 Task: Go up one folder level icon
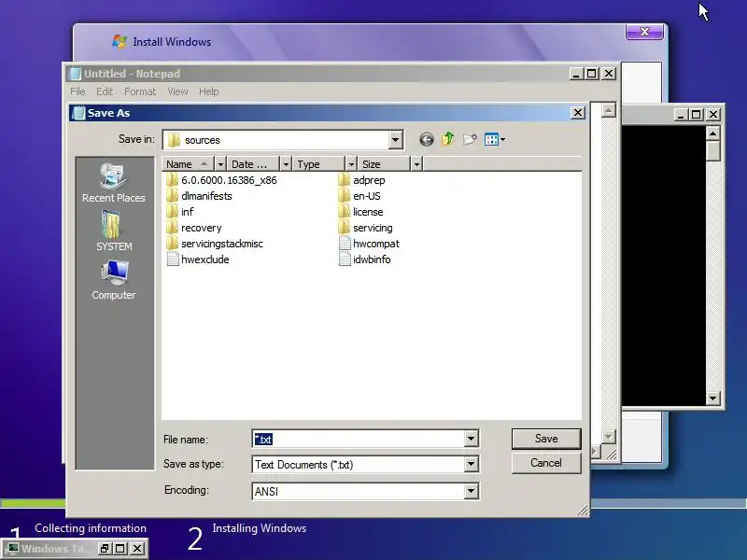pyautogui.click(x=448, y=139)
